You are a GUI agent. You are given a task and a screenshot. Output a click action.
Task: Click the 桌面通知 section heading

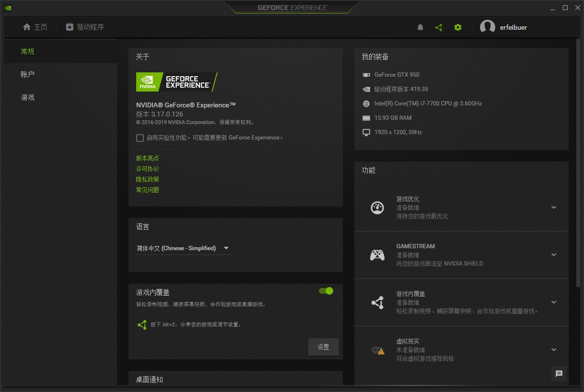point(150,380)
